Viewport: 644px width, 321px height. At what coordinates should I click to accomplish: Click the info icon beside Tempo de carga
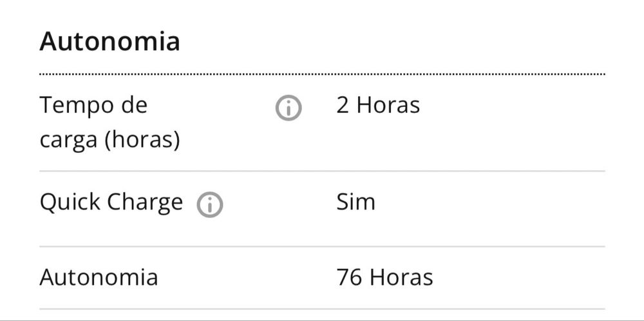(288, 108)
